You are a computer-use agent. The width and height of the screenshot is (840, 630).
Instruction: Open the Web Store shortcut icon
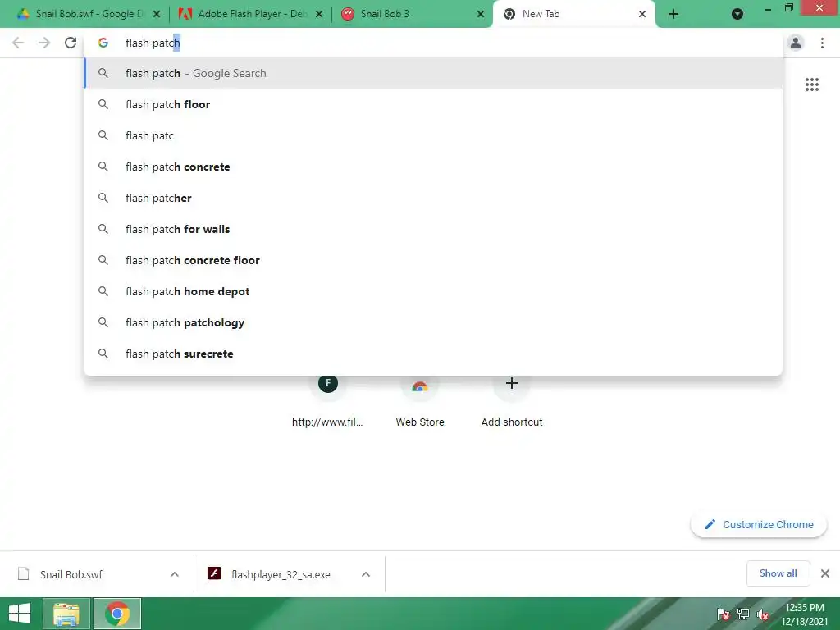(x=420, y=386)
